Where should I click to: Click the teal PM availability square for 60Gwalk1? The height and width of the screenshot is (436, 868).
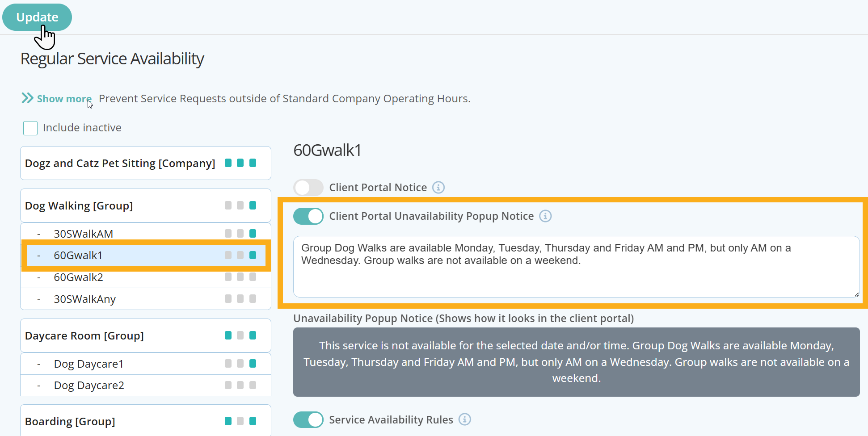pyautogui.click(x=252, y=255)
